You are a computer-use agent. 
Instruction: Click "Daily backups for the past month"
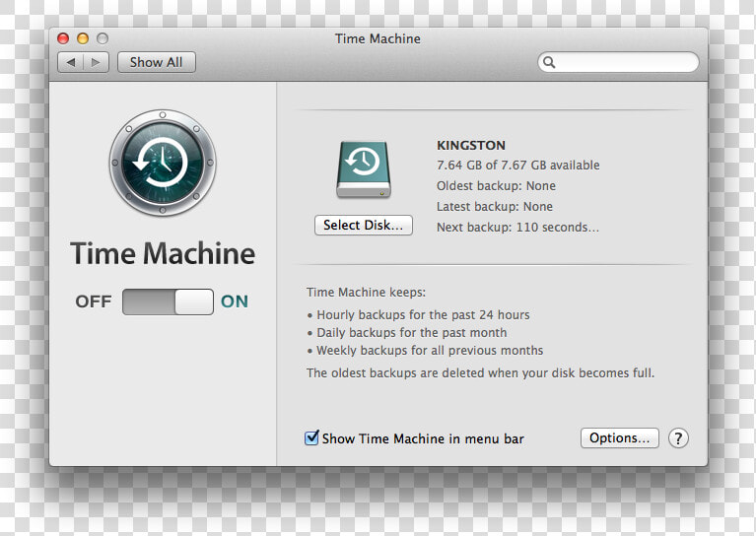click(x=412, y=333)
